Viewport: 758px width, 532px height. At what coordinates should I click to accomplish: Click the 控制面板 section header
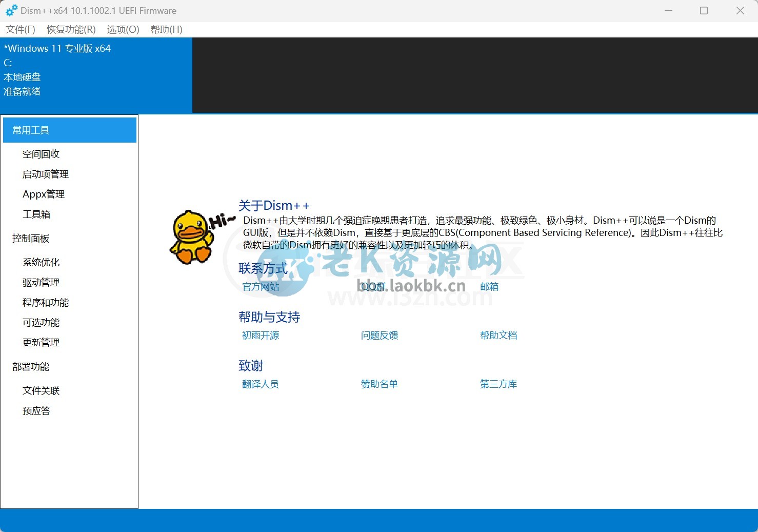pyautogui.click(x=31, y=238)
